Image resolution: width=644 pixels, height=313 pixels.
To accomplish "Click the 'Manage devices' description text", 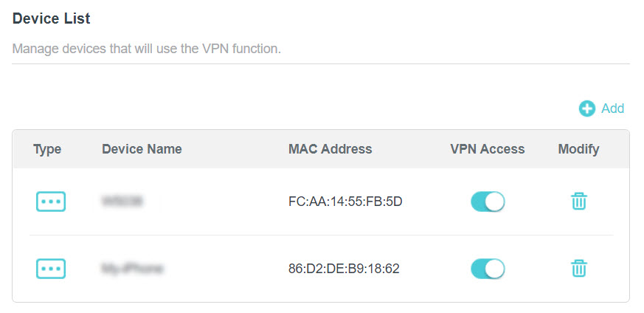I will tap(147, 49).
